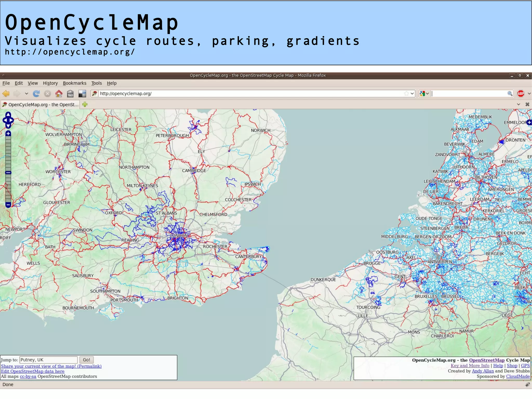Viewport: 532px width, 399px height.
Task: Open the list all tabs dropdown
Action: click(x=518, y=104)
